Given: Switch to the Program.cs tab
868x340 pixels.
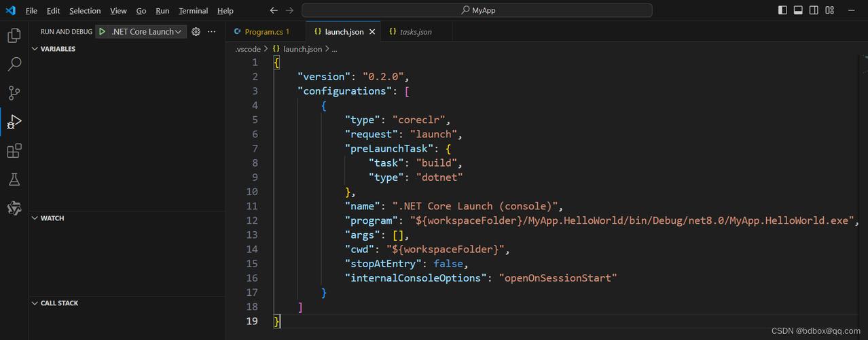Looking at the screenshot, I should point(266,31).
